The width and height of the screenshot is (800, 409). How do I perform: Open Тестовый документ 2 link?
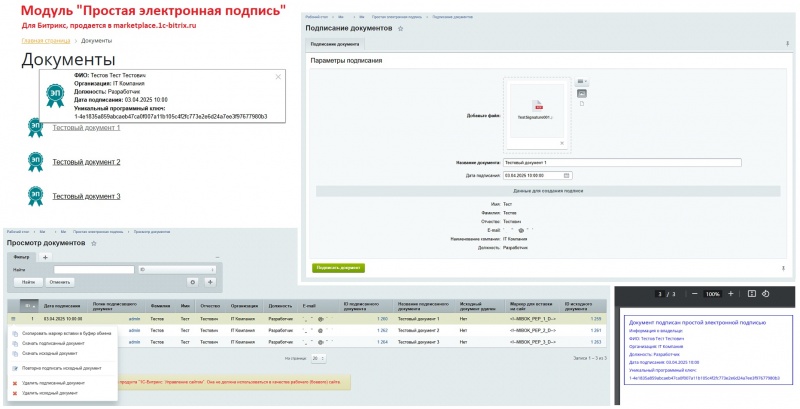coord(86,162)
